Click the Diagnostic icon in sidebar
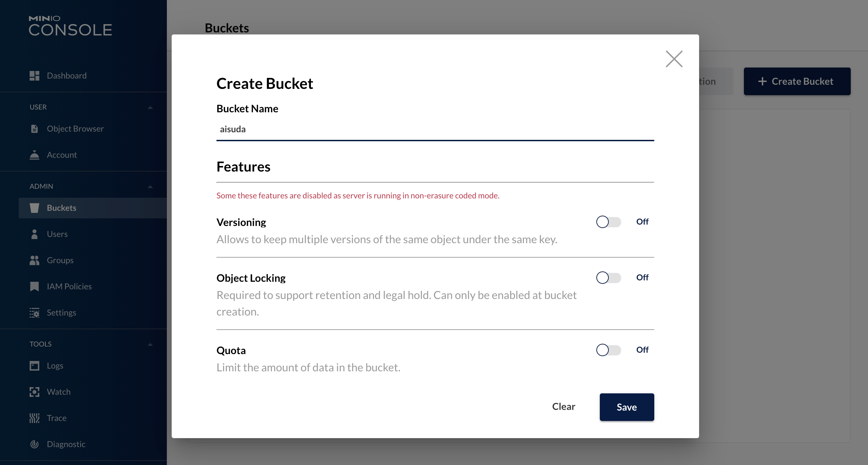The image size is (868, 465). (34, 444)
